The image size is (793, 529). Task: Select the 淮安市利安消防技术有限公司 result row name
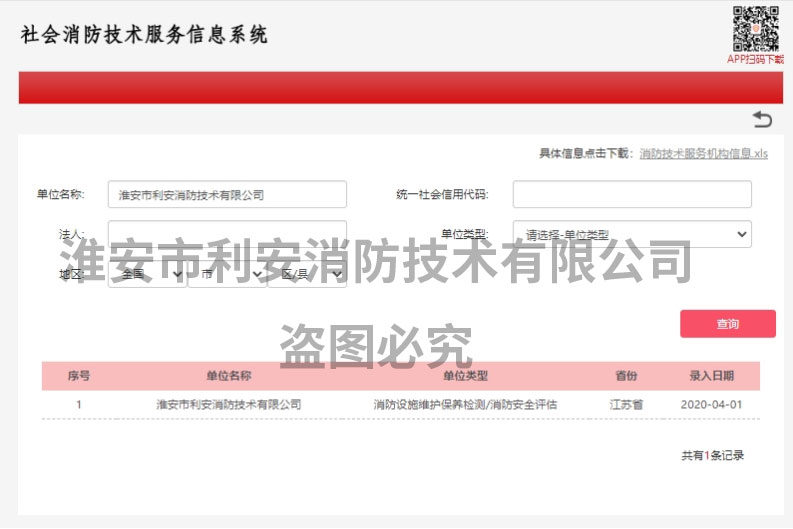tap(228, 405)
